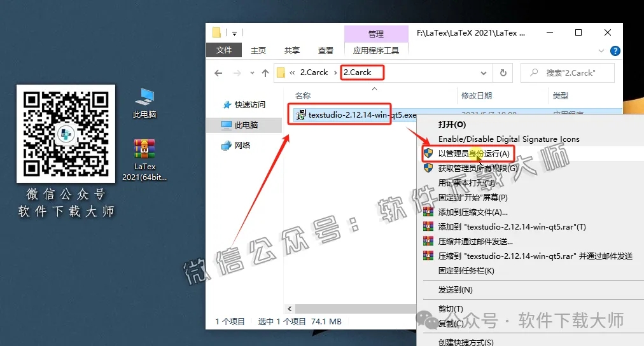Click the 1 个项目 status bar text
This screenshot has height=346, width=644.
coord(230,321)
